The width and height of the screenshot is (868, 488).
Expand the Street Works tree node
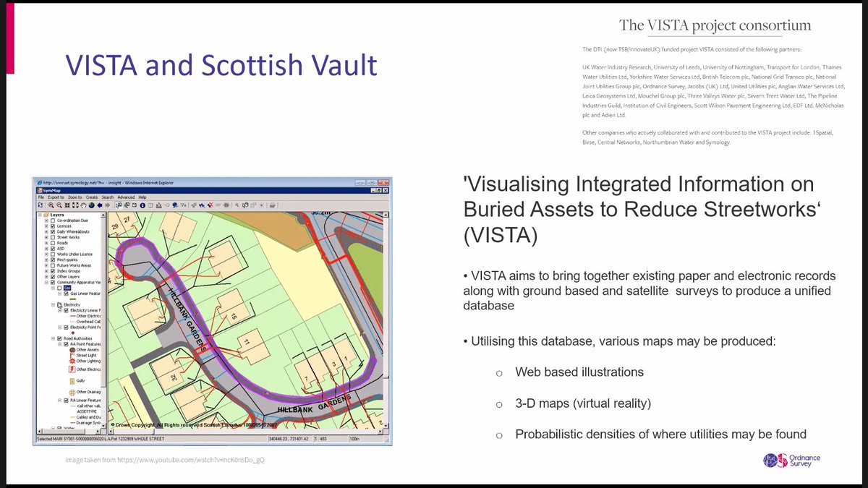(46, 237)
